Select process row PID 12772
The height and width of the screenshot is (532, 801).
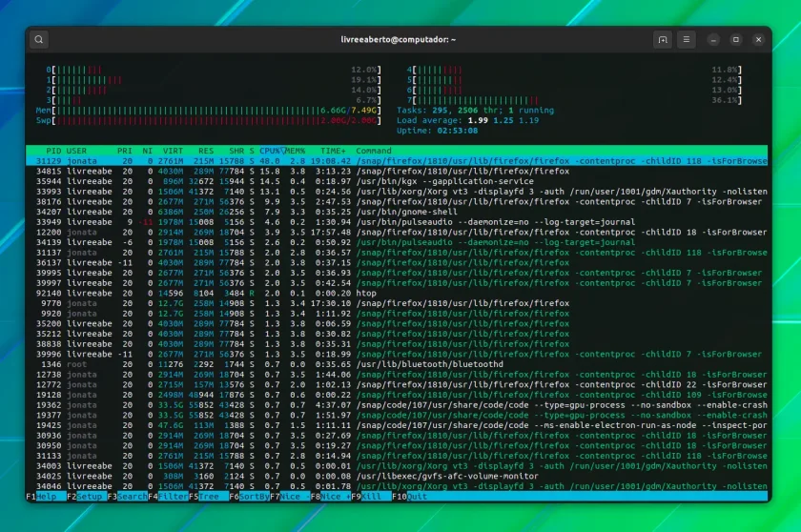[397, 384]
